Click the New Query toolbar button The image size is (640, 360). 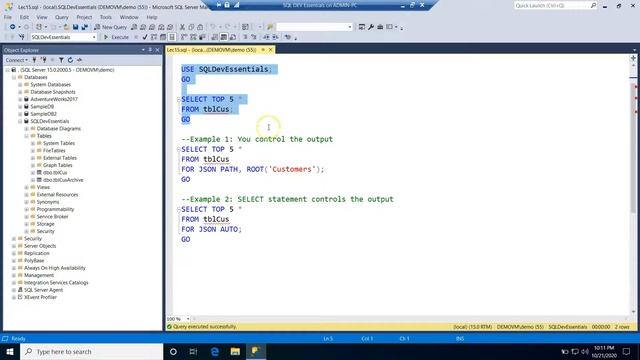[x=111, y=27]
